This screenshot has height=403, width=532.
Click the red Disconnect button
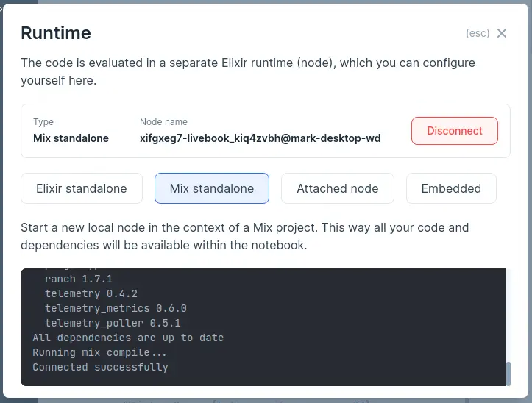click(x=454, y=131)
